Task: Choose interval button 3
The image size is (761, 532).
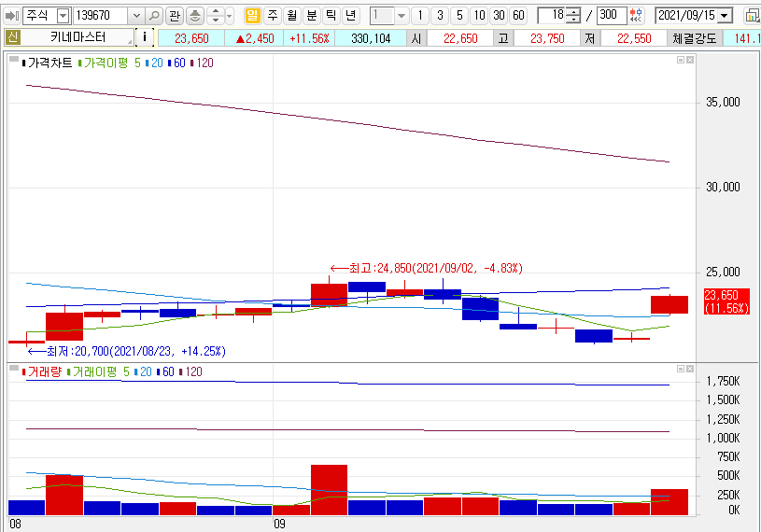Action: (440, 16)
